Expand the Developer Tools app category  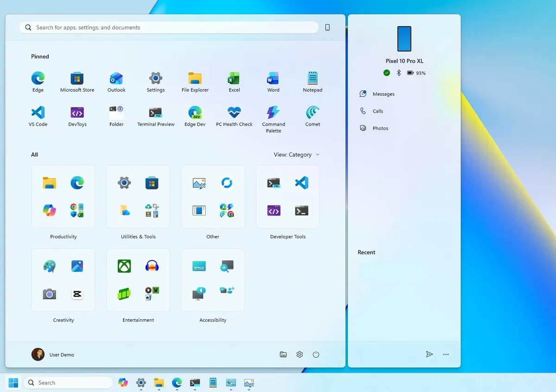(287, 196)
